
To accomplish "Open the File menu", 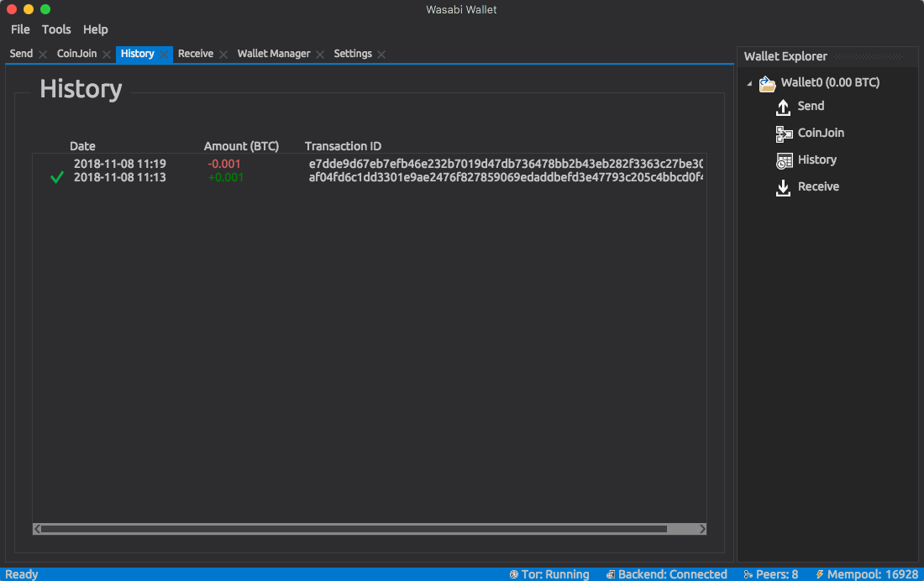I will pyautogui.click(x=20, y=29).
